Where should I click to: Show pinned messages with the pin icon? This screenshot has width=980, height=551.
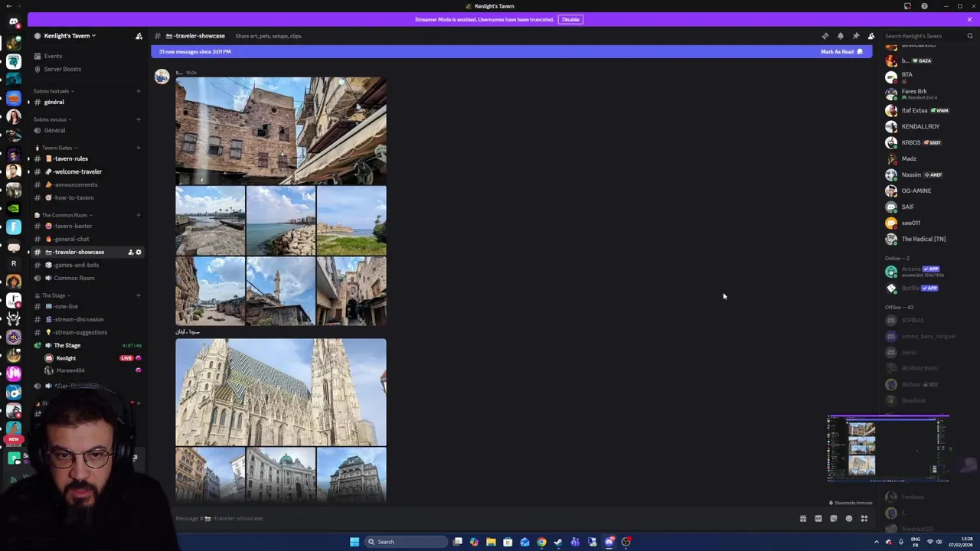855,36
